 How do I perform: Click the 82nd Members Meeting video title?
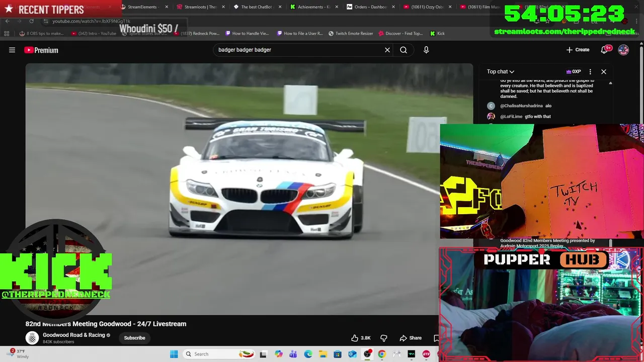pos(106,324)
